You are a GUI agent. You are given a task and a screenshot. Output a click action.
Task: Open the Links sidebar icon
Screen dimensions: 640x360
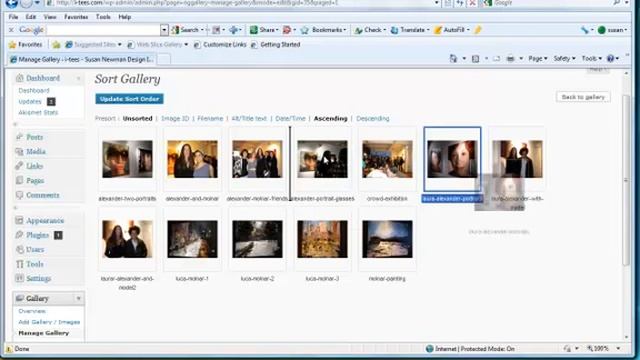19,166
